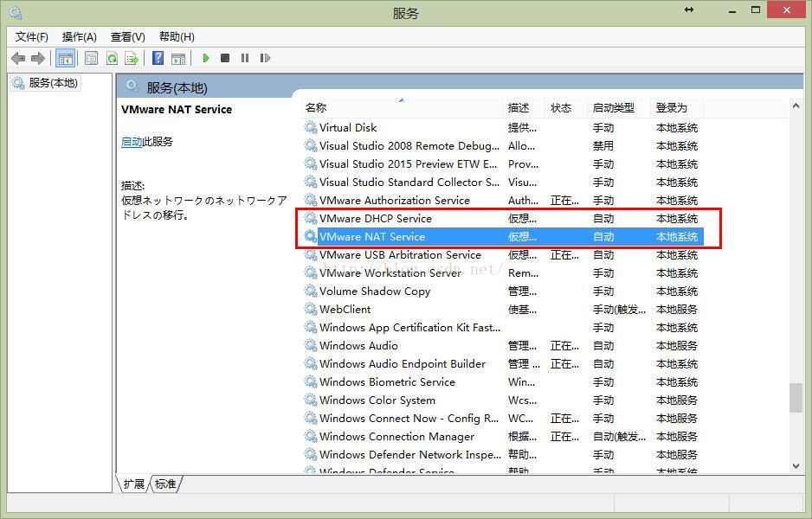Select Windows Connect Now - Config row

tap(501, 418)
